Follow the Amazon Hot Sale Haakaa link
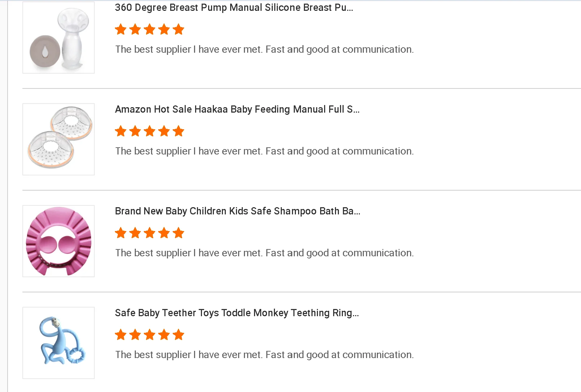Viewport: 581px width, 392px height. click(x=237, y=109)
